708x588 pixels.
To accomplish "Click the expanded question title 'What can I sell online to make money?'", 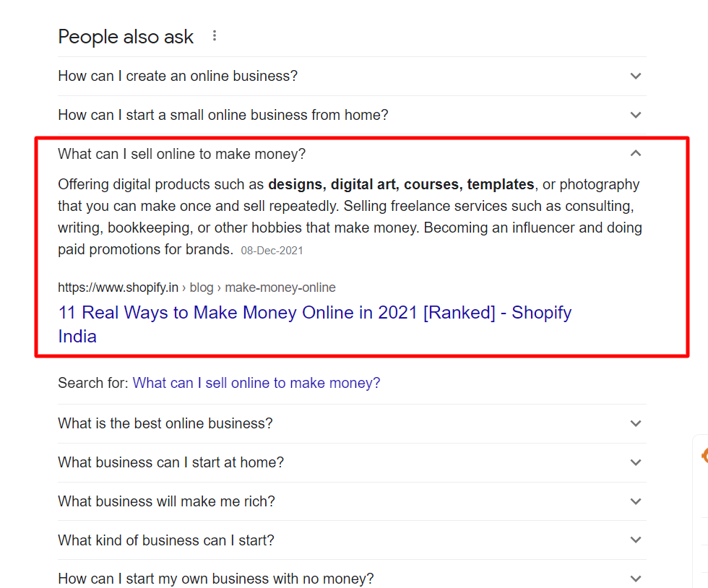I will point(181,154).
